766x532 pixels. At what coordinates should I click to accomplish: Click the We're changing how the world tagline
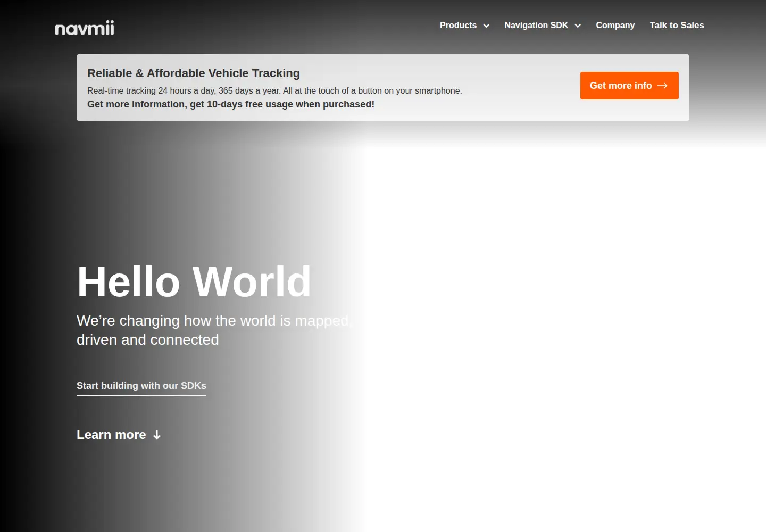tap(214, 330)
